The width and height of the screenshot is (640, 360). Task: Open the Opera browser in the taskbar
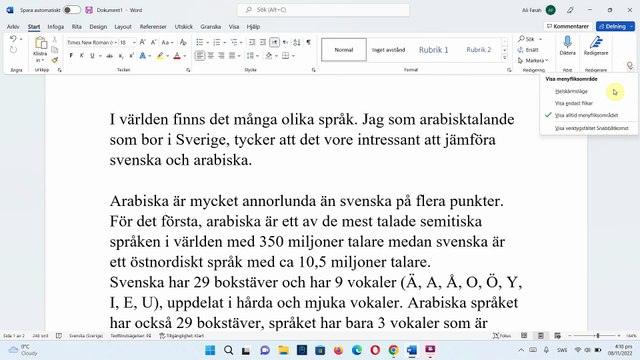(x=375, y=350)
